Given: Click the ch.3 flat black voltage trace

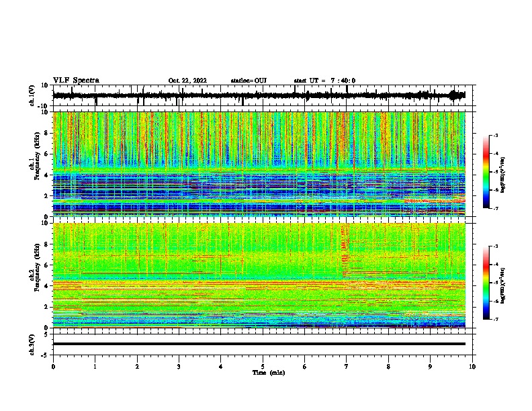Looking at the screenshot, I should (259, 344).
